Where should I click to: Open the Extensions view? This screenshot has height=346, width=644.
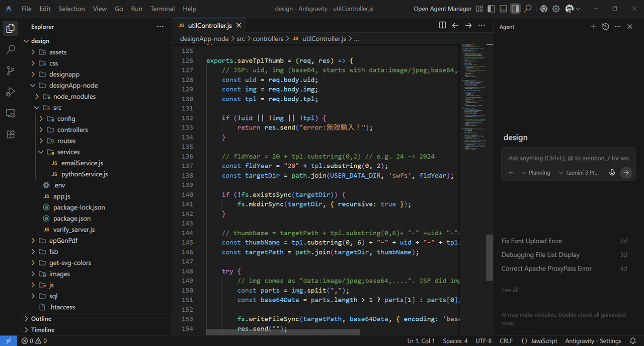(11, 134)
